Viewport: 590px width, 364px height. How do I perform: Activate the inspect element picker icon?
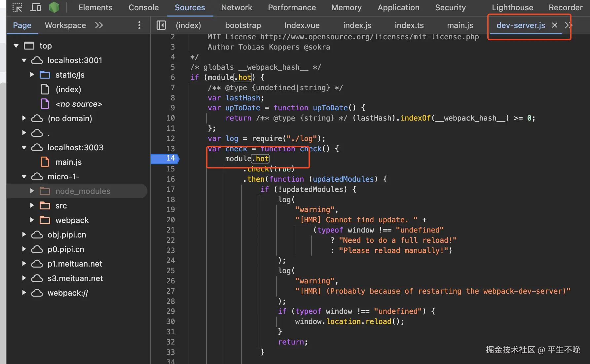click(x=17, y=7)
